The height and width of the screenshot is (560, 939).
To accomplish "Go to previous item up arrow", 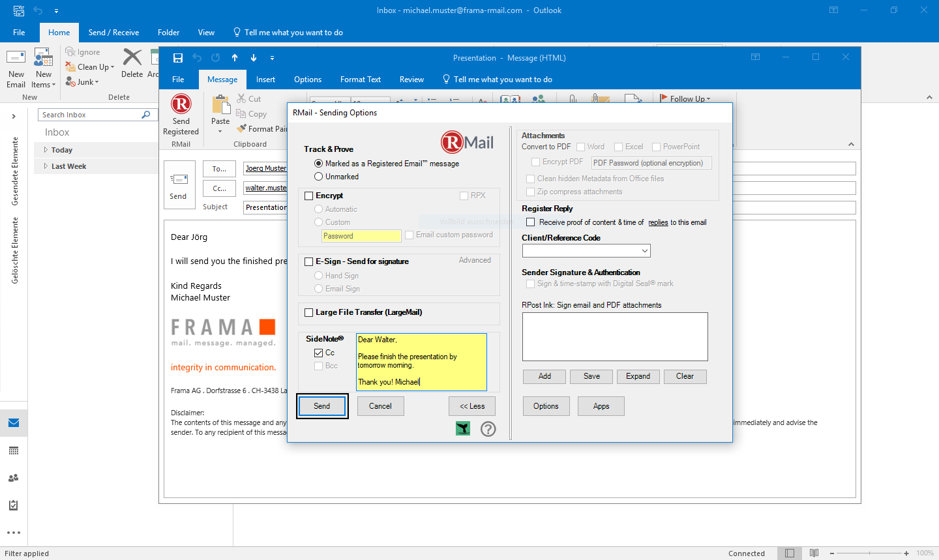I will (x=235, y=57).
